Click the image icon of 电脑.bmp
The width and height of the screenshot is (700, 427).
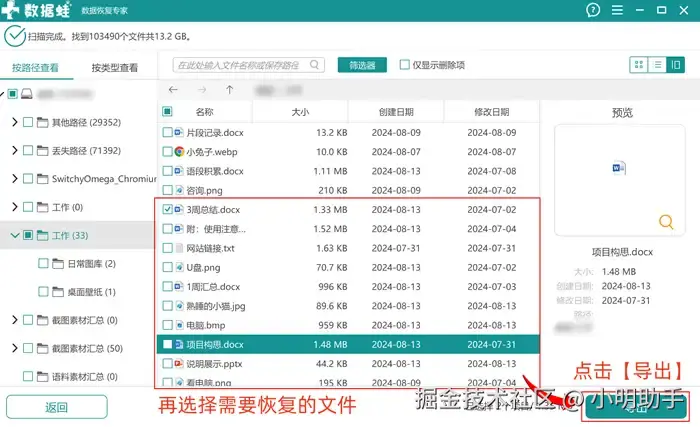click(x=179, y=325)
